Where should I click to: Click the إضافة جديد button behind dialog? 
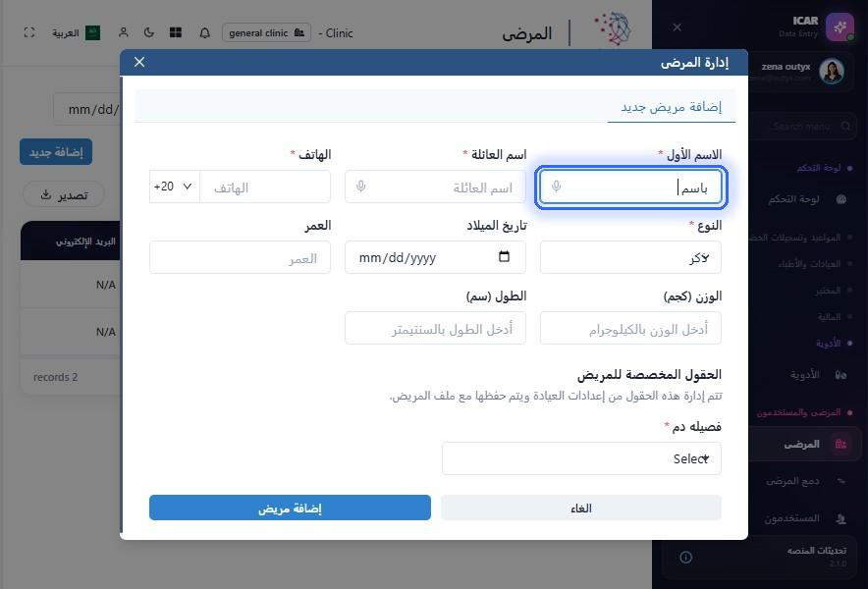pos(56,152)
